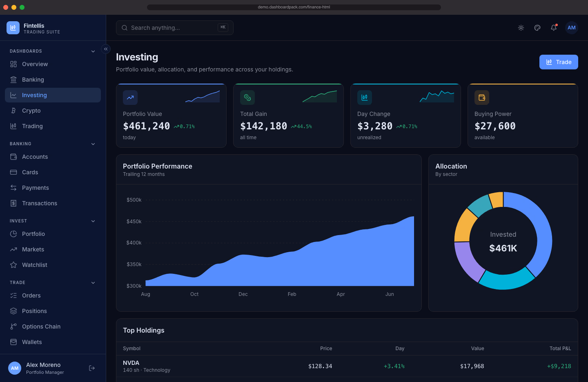Log out using the sign-out icon
Viewport: 588px width, 382px height.
(92, 368)
